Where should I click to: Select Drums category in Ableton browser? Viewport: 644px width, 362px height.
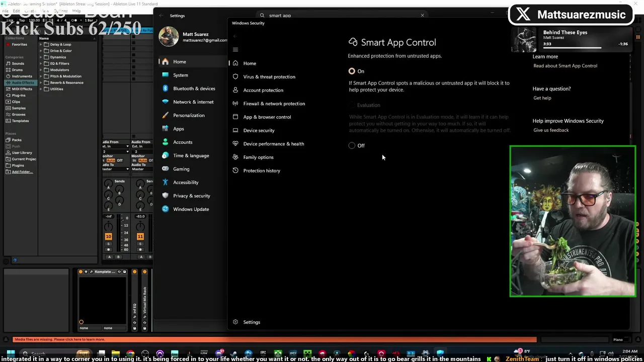point(17,70)
